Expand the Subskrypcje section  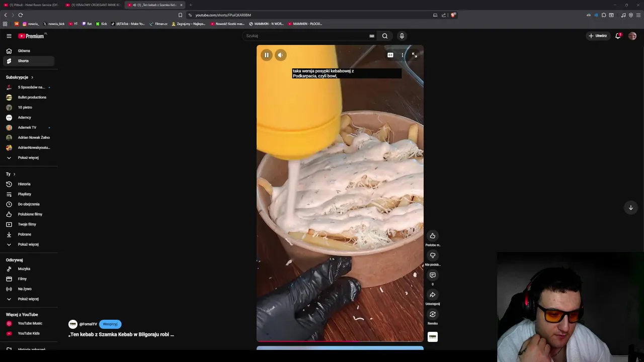pyautogui.click(x=20, y=77)
